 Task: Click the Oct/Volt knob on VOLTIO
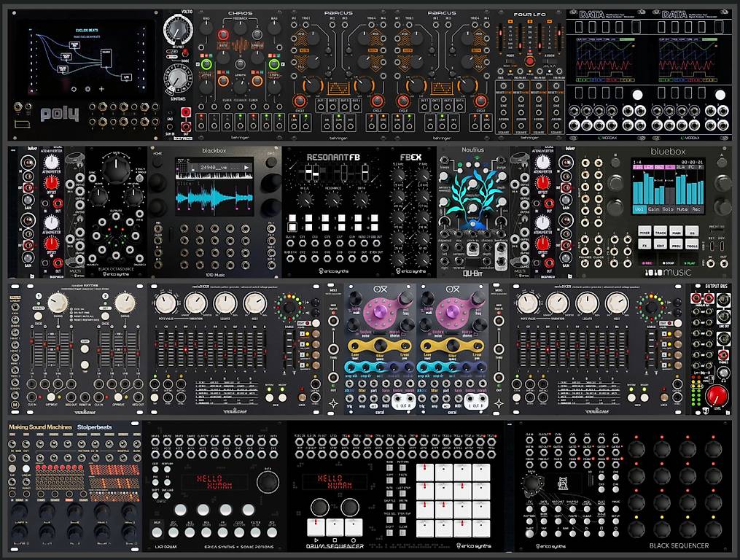pos(179,30)
